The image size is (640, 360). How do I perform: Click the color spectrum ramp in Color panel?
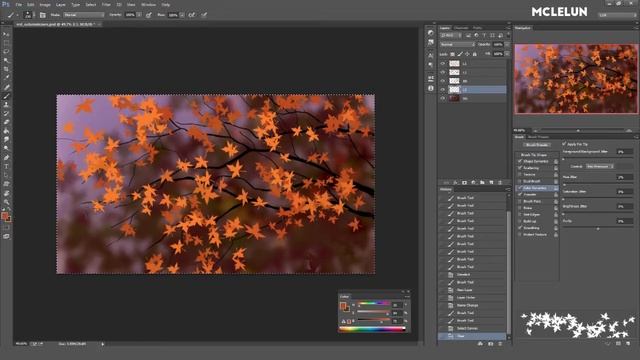pyautogui.click(x=372, y=329)
